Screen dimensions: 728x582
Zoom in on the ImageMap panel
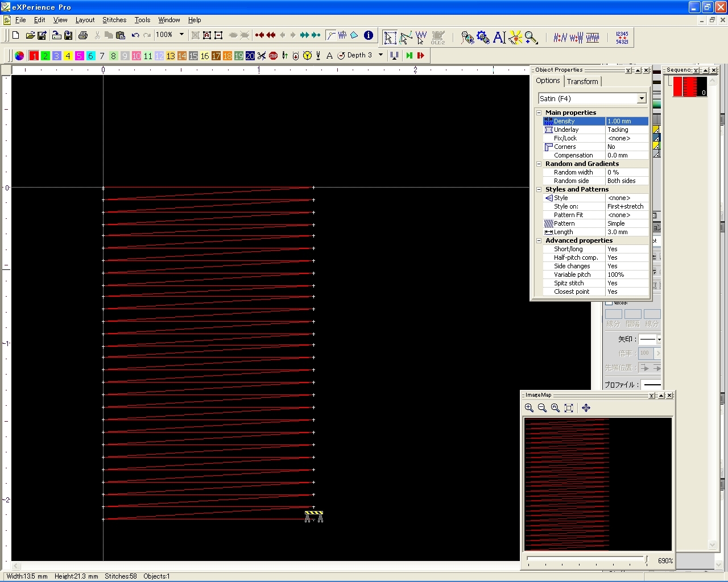pos(529,408)
